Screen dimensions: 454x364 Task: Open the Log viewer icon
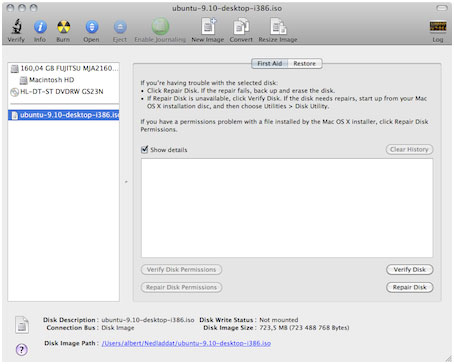(438, 26)
